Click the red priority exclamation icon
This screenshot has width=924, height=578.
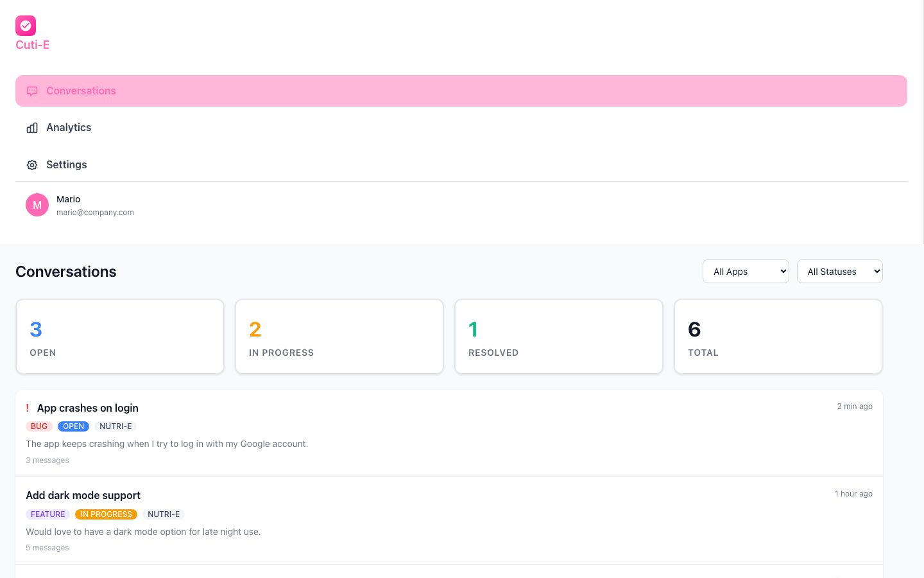pos(28,408)
